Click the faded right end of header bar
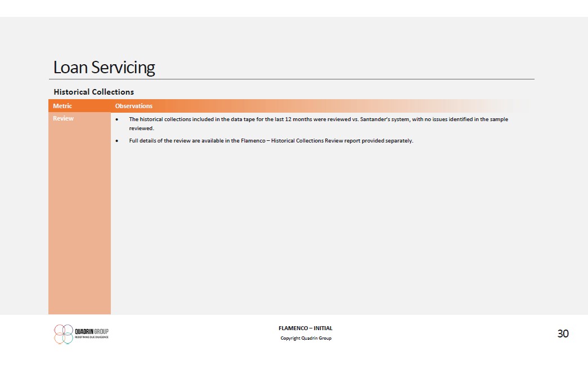588x369 pixels. [x=506, y=106]
